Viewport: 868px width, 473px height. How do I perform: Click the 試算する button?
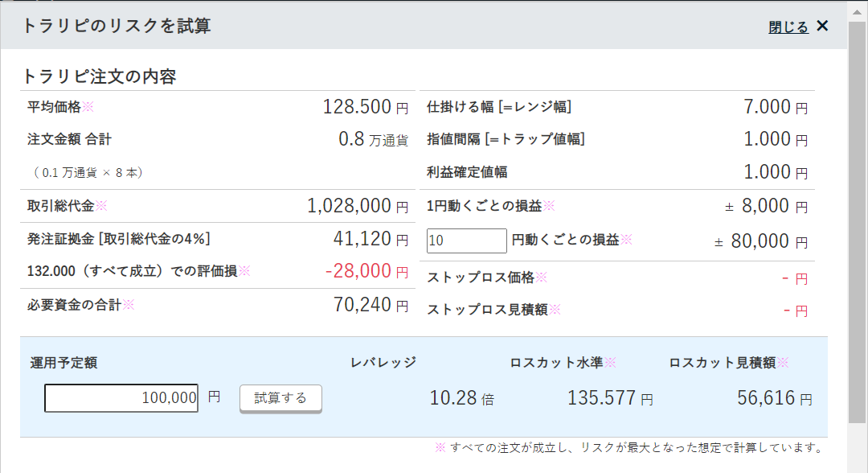(x=280, y=398)
